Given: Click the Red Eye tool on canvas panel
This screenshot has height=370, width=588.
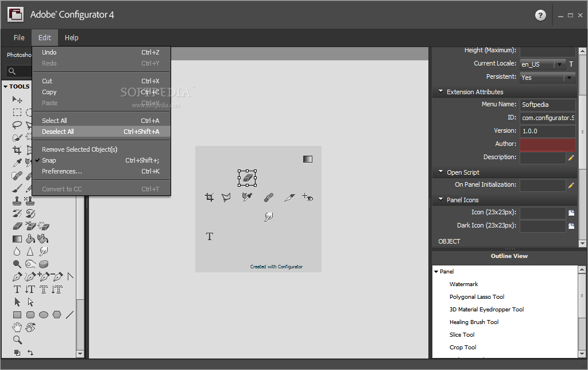Looking at the screenshot, I should [x=308, y=197].
